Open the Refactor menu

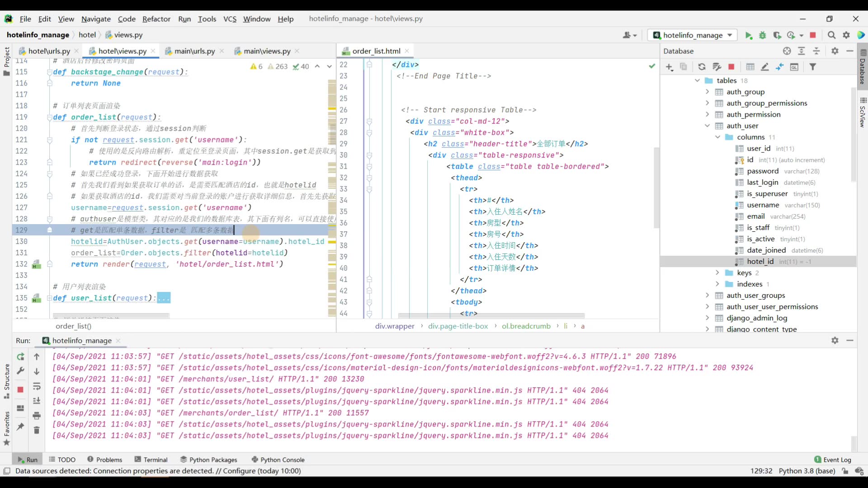[x=156, y=19]
